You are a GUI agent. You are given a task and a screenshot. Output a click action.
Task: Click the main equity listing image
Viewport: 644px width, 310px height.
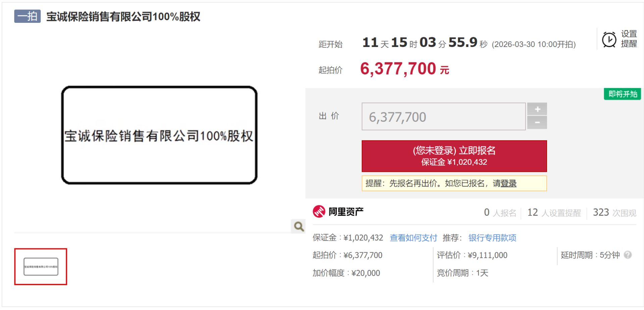159,135
